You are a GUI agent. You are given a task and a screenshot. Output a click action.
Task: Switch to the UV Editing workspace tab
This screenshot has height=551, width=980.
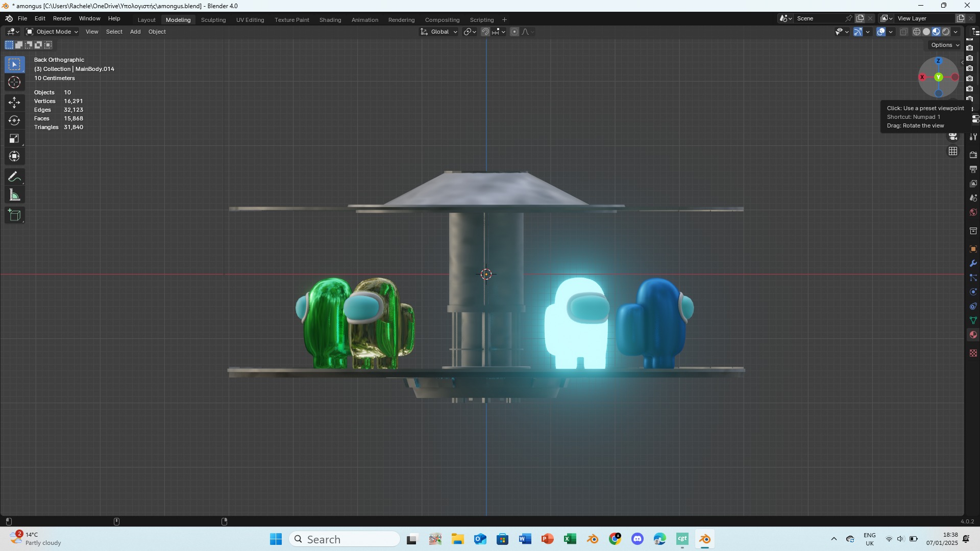point(250,20)
